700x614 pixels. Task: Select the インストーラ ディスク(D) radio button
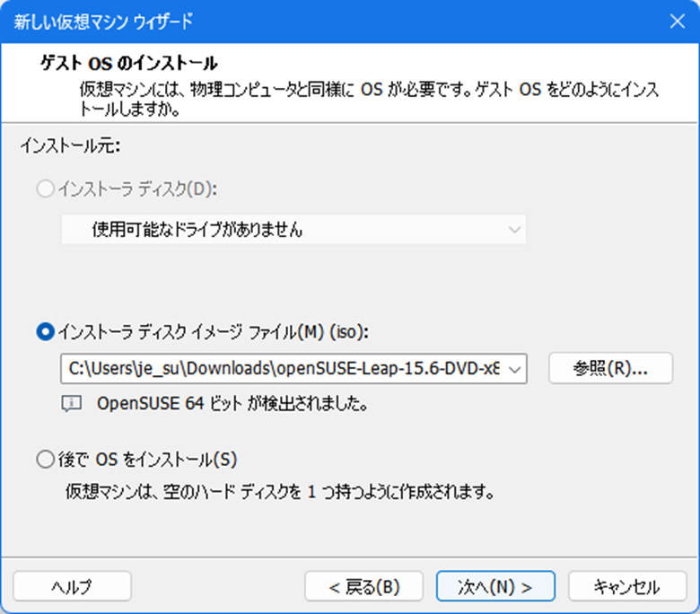[45, 189]
